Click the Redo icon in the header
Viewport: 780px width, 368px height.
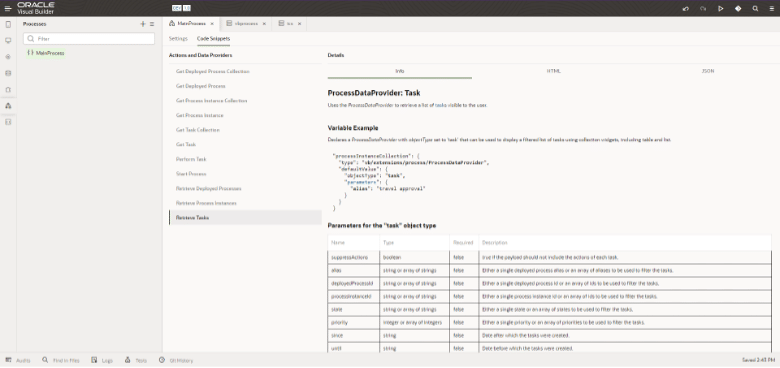click(x=703, y=8)
